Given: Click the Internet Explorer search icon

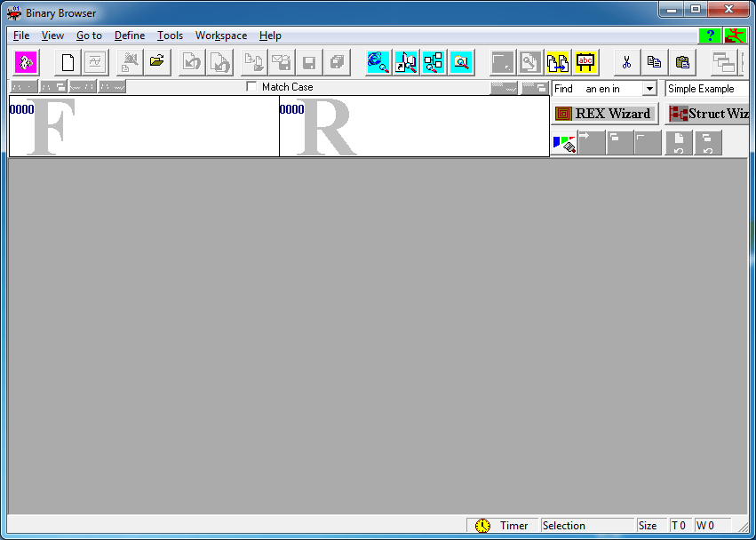Looking at the screenshot, I should click(378, 62).
